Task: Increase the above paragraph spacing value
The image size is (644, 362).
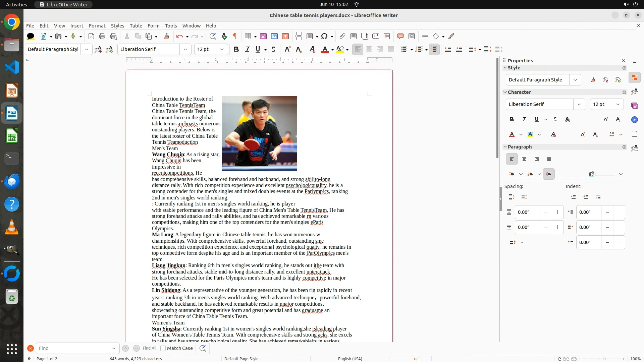Action: 557,212
